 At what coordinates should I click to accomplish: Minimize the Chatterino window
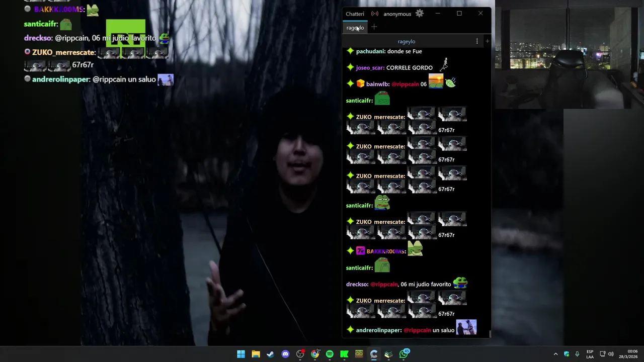(438, 14)
